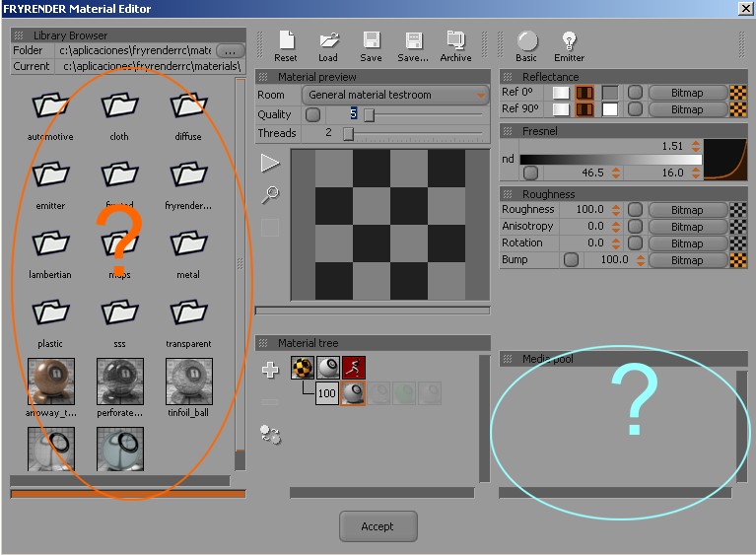The image size is (756, 555).
Task: Open the cloth folder
Action: [x=119, y=105]
